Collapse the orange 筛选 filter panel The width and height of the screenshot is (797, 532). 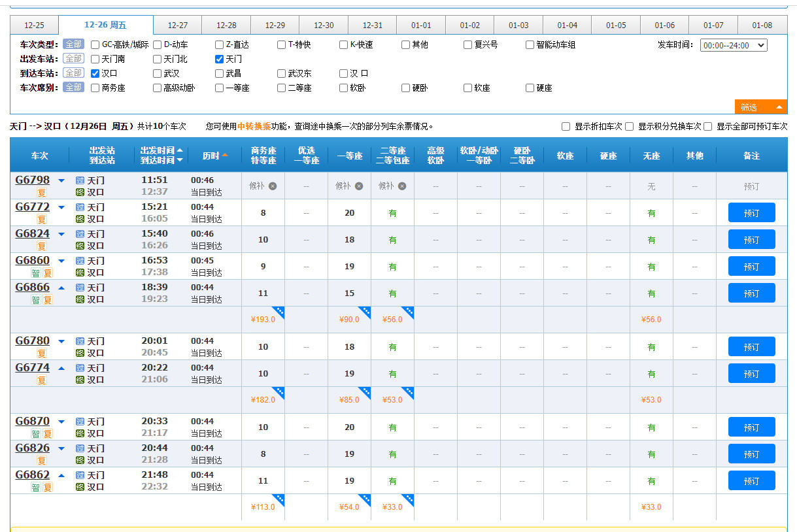point(760,107)
